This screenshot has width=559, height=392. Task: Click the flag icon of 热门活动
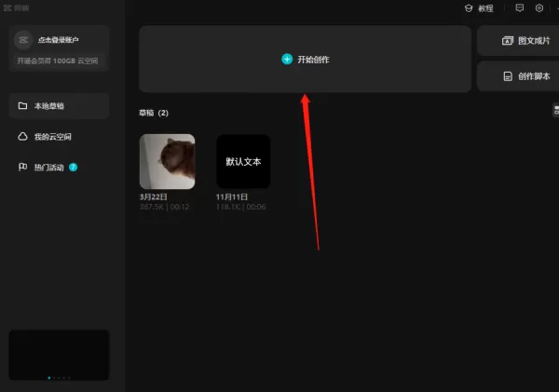click(x=22, y=167)
